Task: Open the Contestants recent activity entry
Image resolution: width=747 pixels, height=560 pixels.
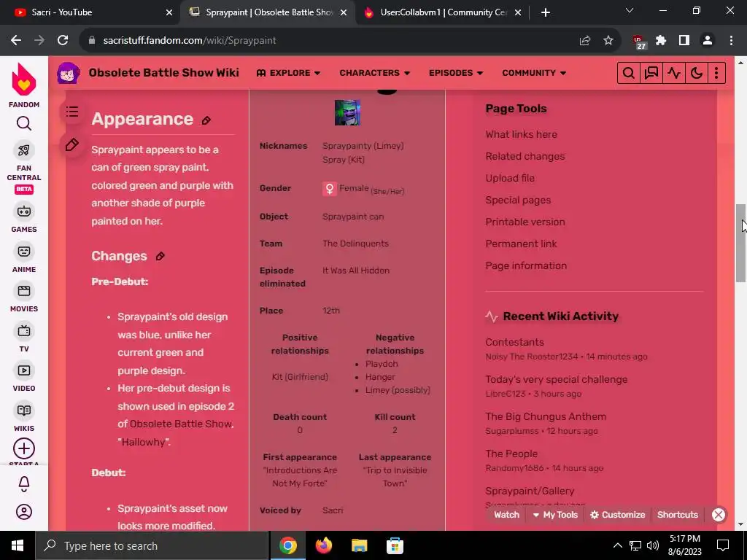Action: pos(514,343)
